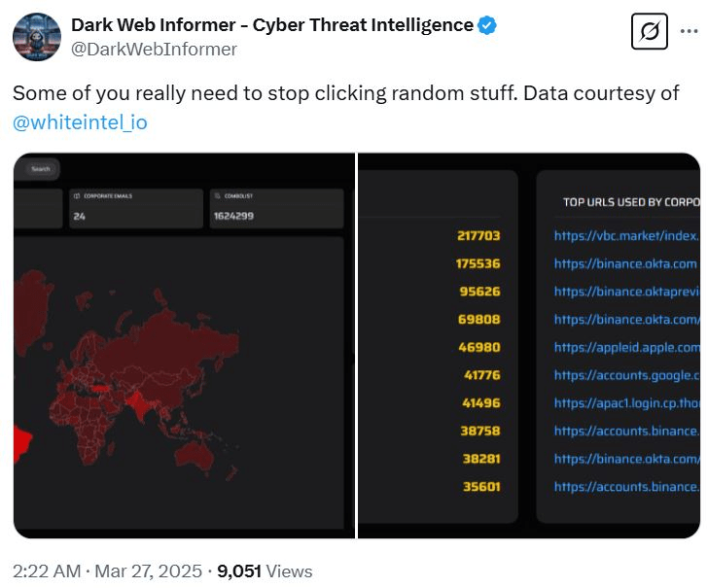Open the vbc.market URL entry
Viewport: 708px width, 588px height.
[626, 235]
